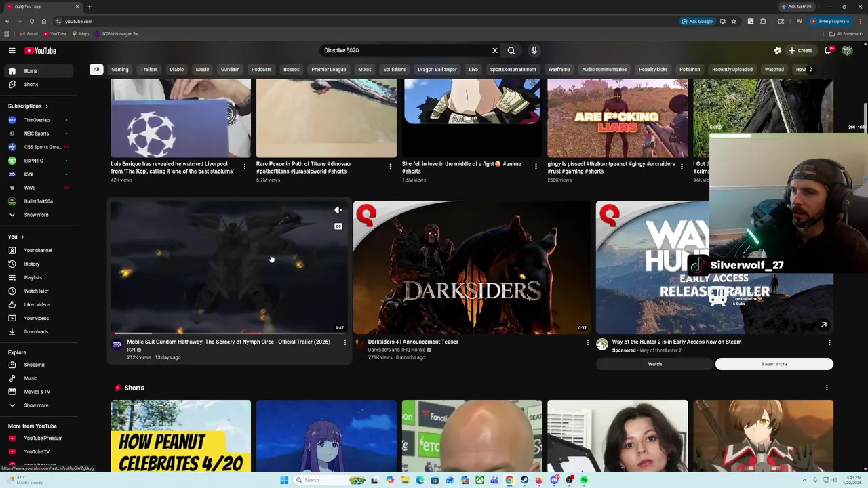868x488 pixels.
Task: Open the How Peanut Celebrates 4/20 short
Action: (x=180, y=436)
